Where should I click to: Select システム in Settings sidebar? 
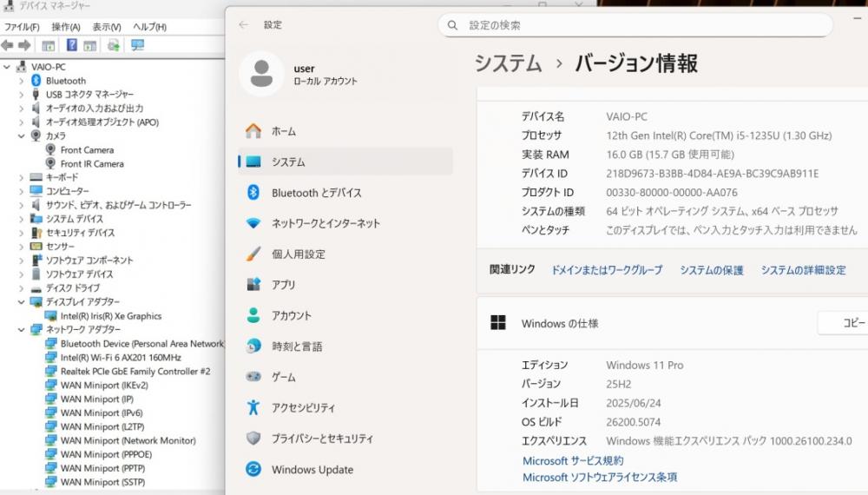(x=345, y=162)
